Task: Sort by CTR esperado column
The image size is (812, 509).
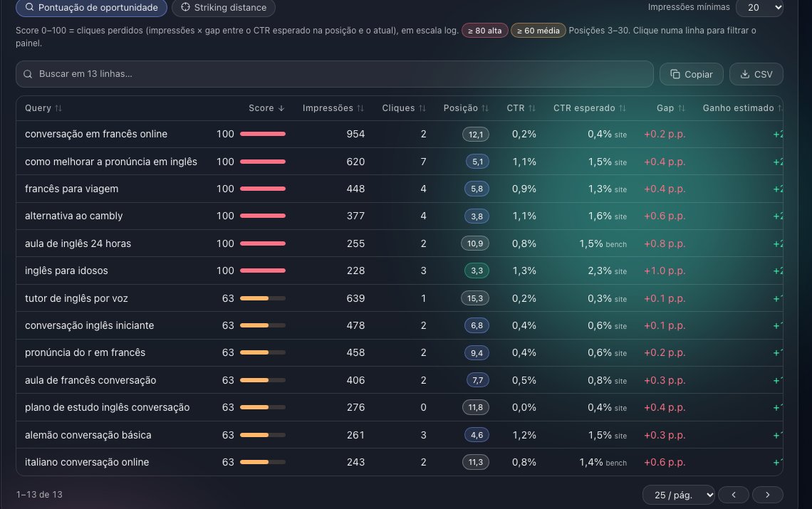Action: pos(590,108)
